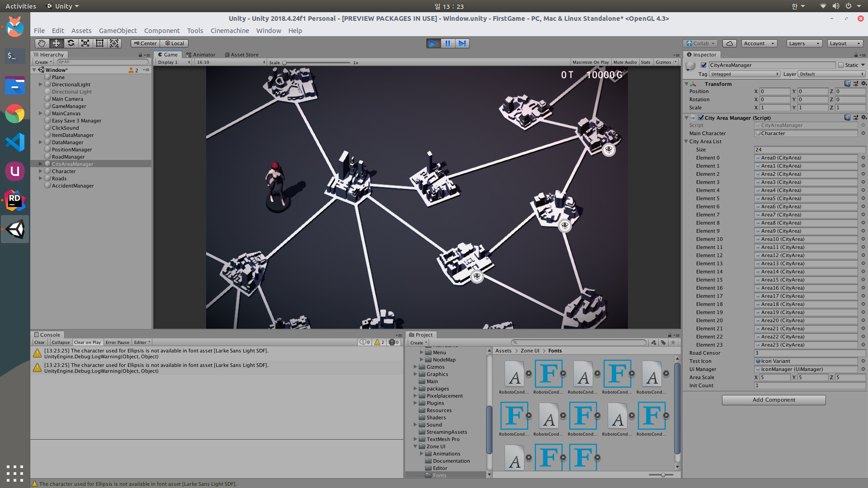Click object picker for Main Character
The width and height of the screenshot is (868, 488).
coord(863,133)
